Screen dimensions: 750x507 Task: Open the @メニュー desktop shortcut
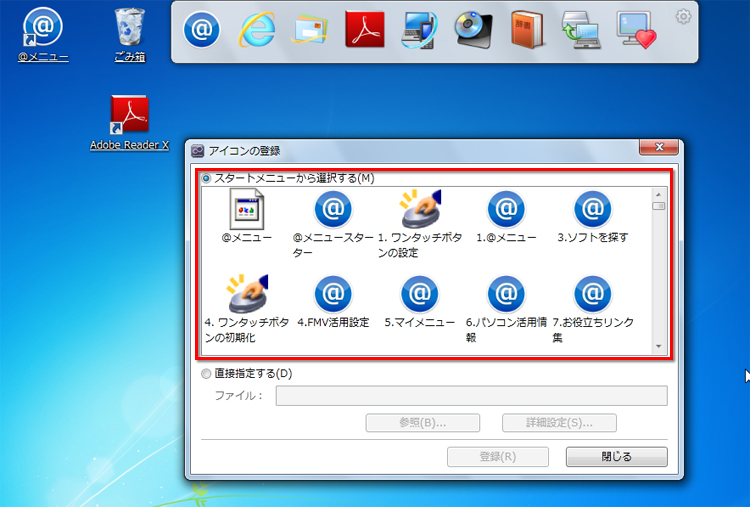coord(43,34)
